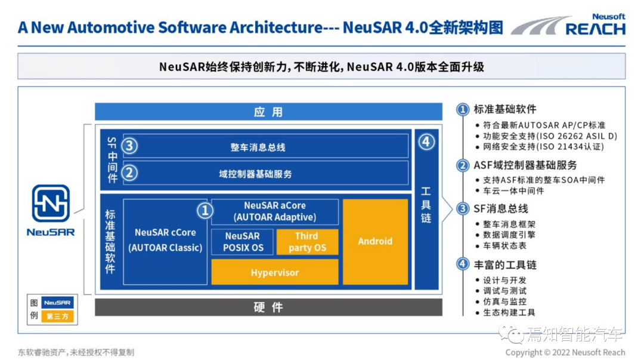This screenshot has width=644, height=363.
Task: Select the Hypervisor block
Action: pyautogui.click(x=274, y=273)
